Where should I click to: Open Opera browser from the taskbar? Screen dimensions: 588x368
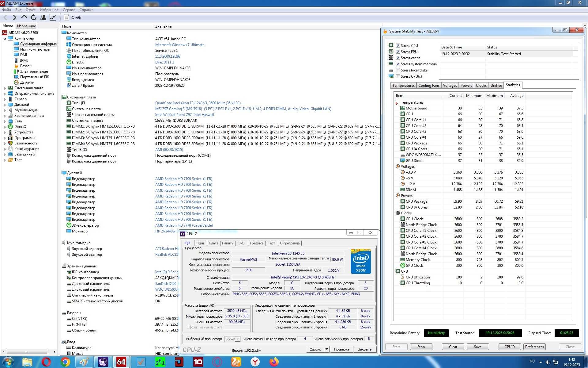tap(46, 362)
